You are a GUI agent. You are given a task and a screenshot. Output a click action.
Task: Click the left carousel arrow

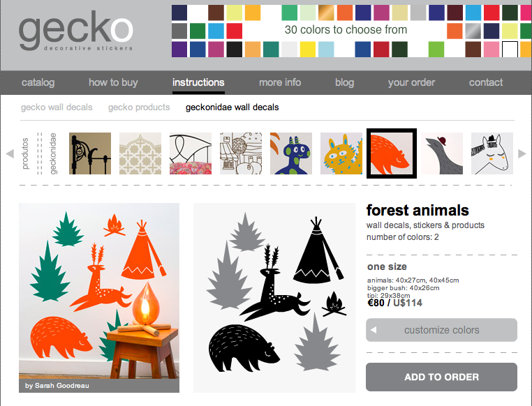tap(10, 153)
